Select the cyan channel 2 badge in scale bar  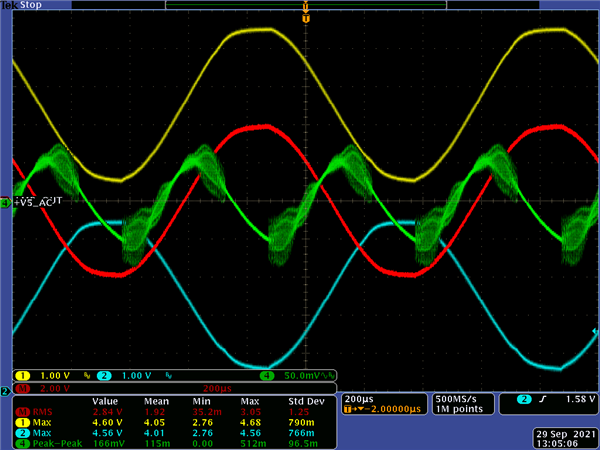click(104, 376)
